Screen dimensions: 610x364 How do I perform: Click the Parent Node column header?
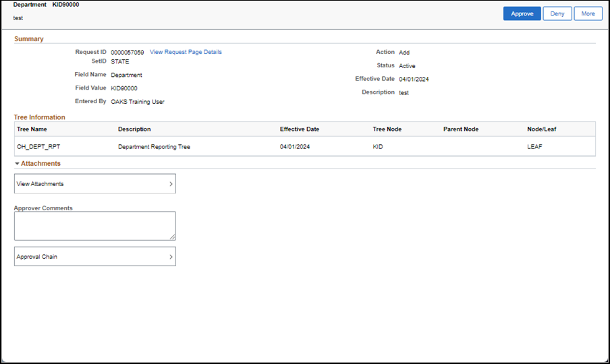pyautogui.click(x=461, y=129)
